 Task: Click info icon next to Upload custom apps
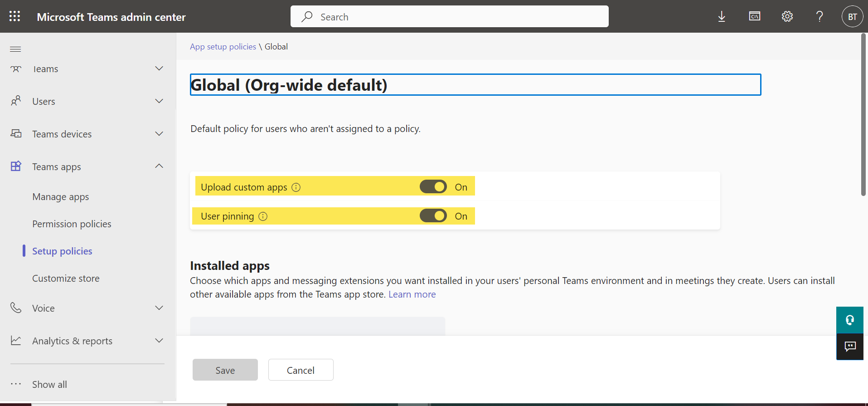[296, 187]
